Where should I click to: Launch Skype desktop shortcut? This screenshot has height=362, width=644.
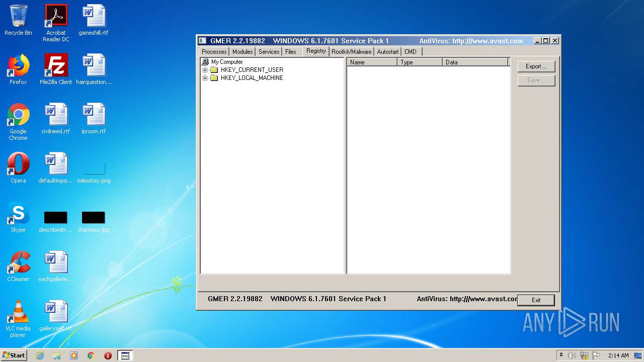(18, 217)
